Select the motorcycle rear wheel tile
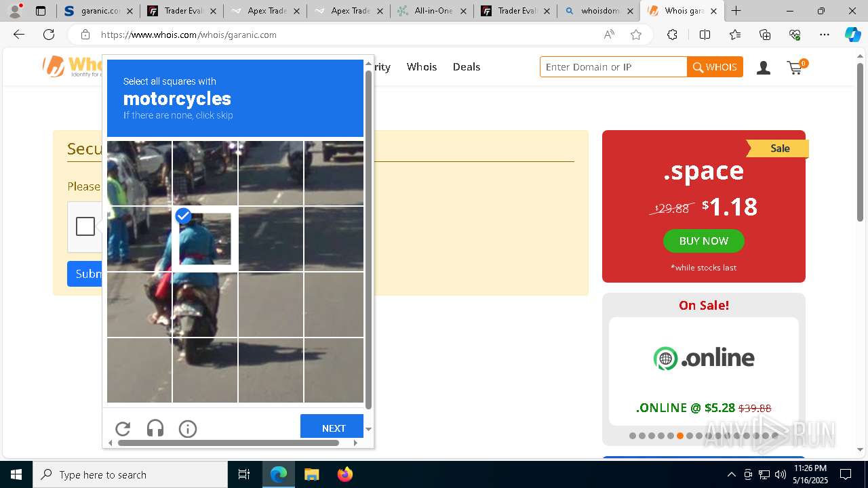868x488 pixels. coord(205,370)
